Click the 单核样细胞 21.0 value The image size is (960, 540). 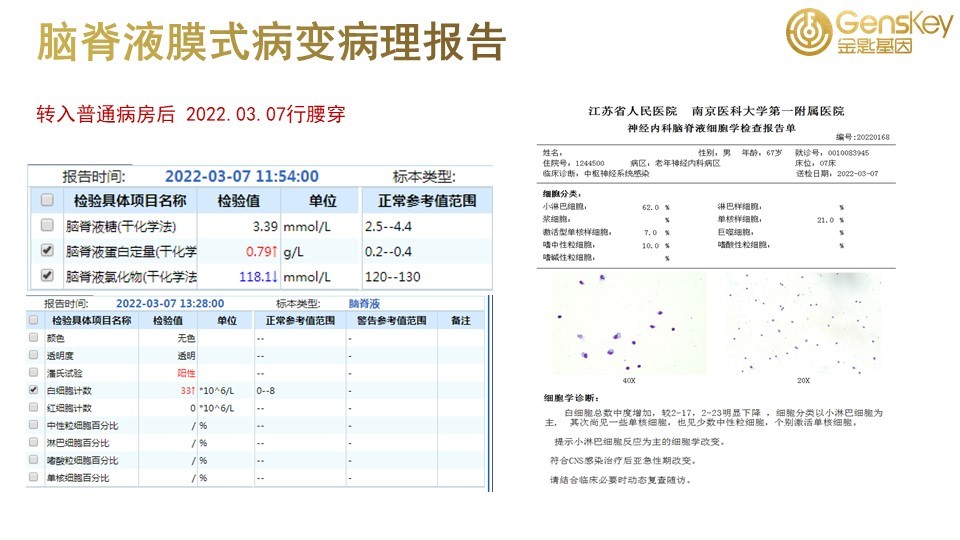[825, 220]
